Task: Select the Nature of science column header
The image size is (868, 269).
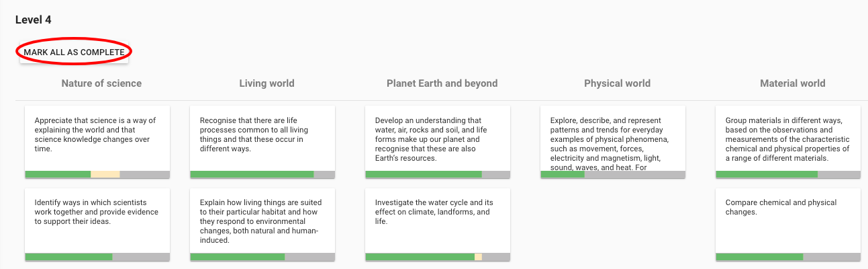Action: (101, 83)
